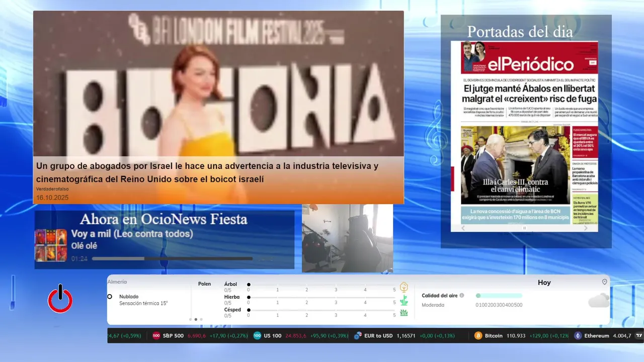
Task: Click the location pin icon in weather widget
Action: point(604,282)
